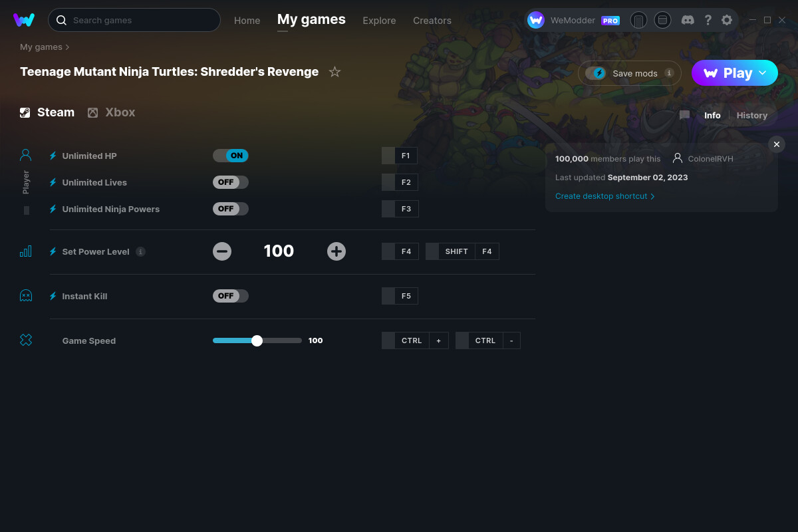The width and height of the screenshot is (798, 532).
Task: Click the My games breadcrumb link
Action: (41, 47)
